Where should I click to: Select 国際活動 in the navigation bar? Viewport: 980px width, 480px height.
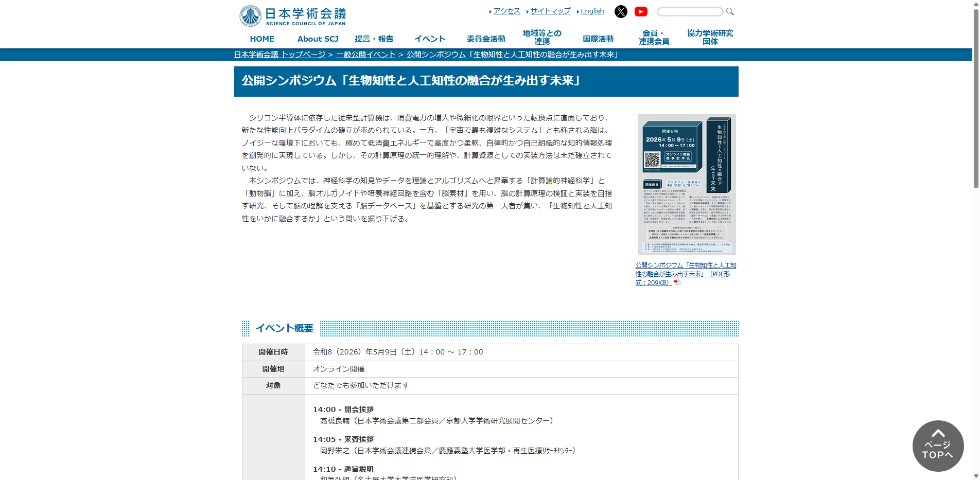(x=598, y=39)
